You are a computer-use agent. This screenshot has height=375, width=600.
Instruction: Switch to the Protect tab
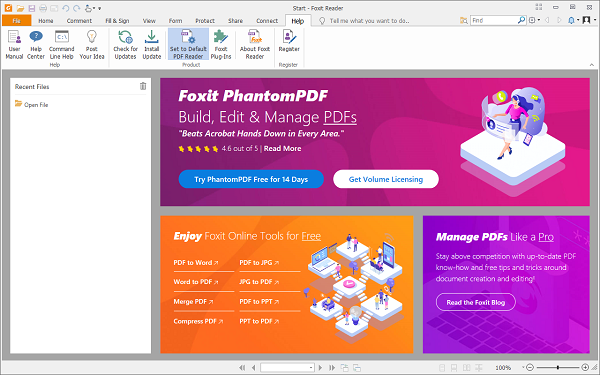click(x=205, y=21)
